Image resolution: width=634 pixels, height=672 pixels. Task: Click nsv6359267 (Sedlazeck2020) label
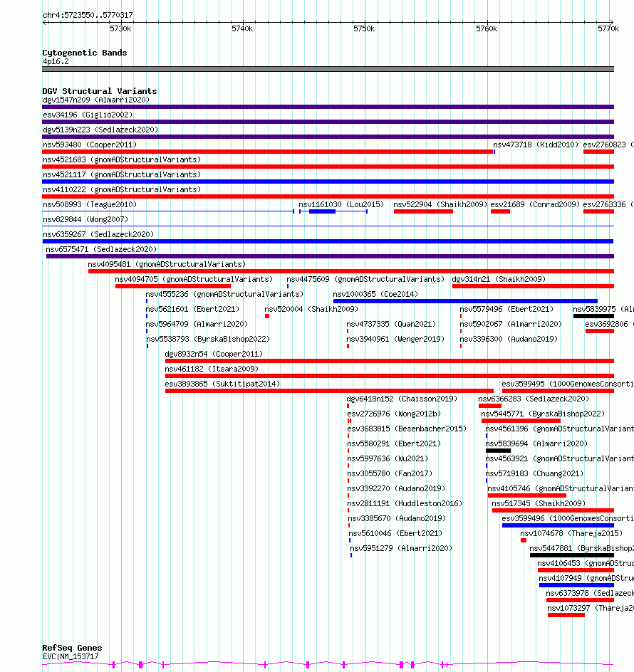[98, 234]
